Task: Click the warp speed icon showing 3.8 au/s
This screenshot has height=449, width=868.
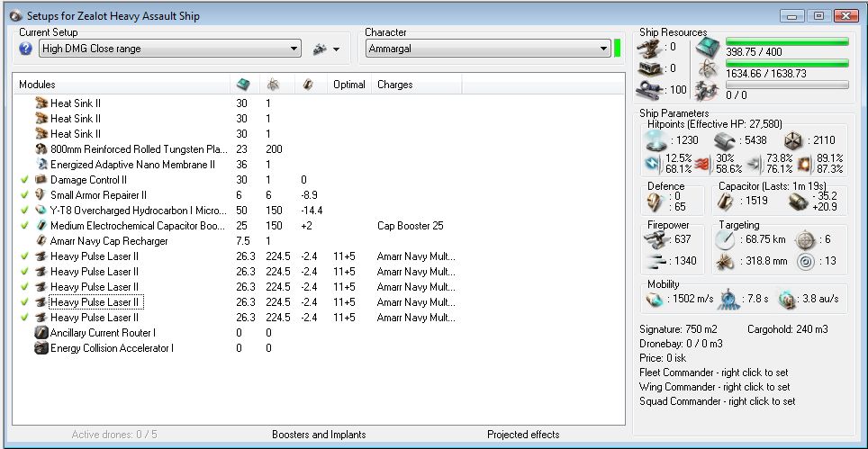Action: pyautogui.click(x=787, y=299)
